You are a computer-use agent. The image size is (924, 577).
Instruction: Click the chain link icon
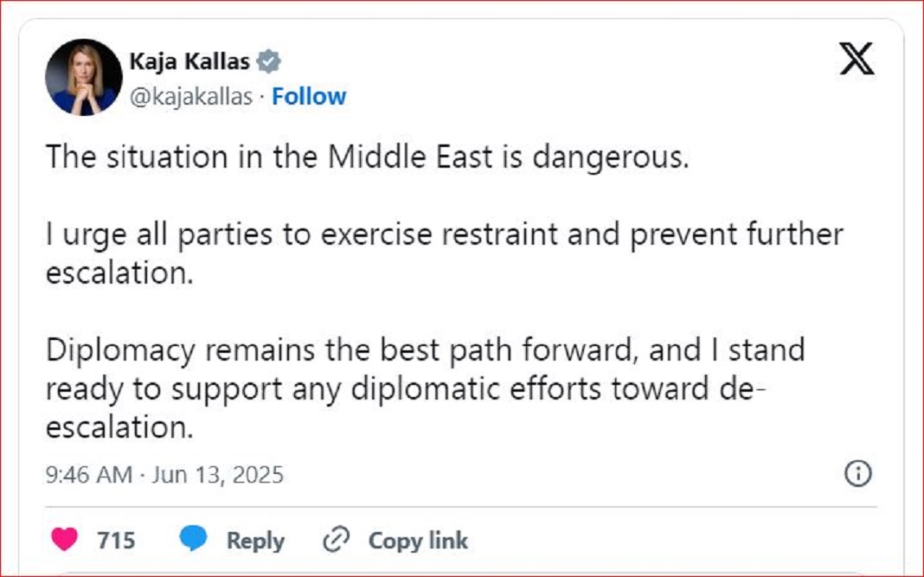[x=335, y=541]
